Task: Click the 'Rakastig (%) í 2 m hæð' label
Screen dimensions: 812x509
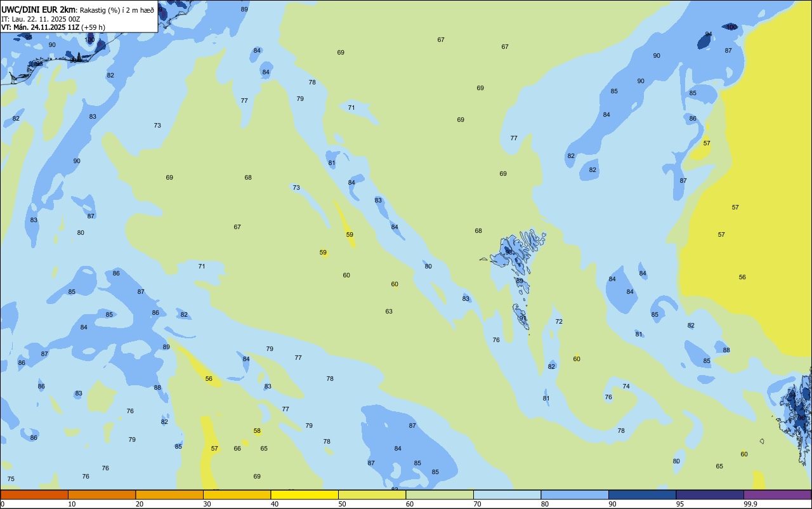Action: coord(116,10)
